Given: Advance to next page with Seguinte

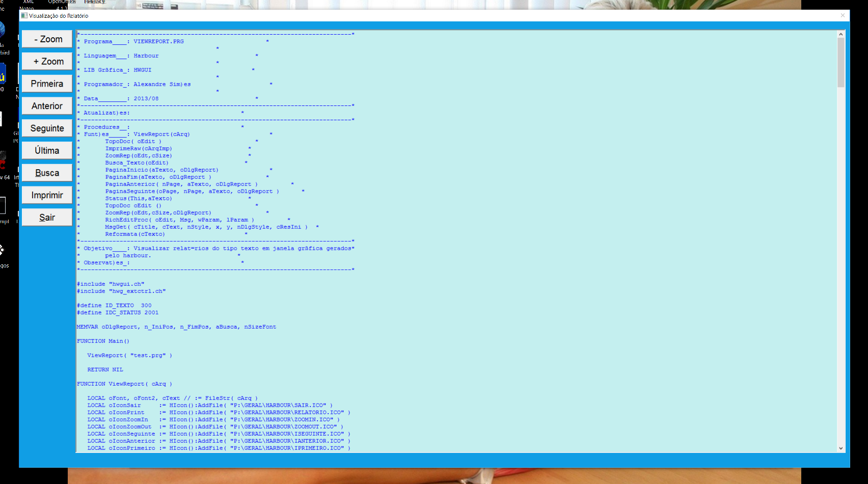Looking at the screenshot, I should click(47, 128).
